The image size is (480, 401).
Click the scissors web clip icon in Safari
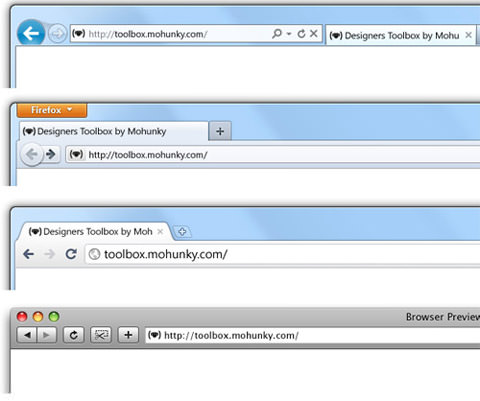[x=101, y=335]
